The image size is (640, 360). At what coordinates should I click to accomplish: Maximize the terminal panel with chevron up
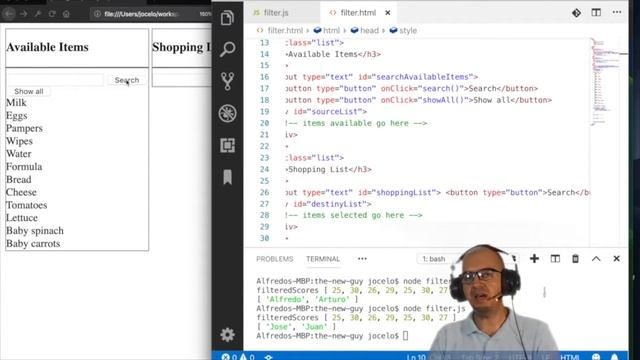[596, 259]
